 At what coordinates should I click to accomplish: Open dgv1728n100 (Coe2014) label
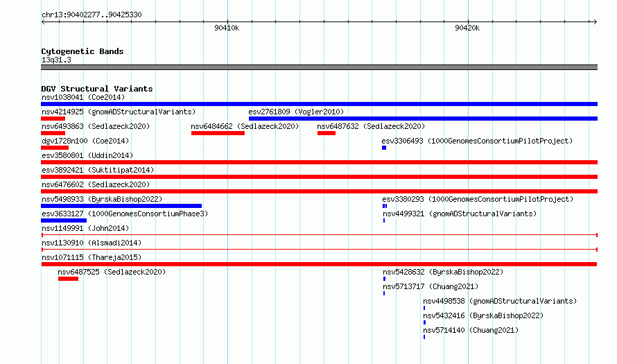[85, 141]
